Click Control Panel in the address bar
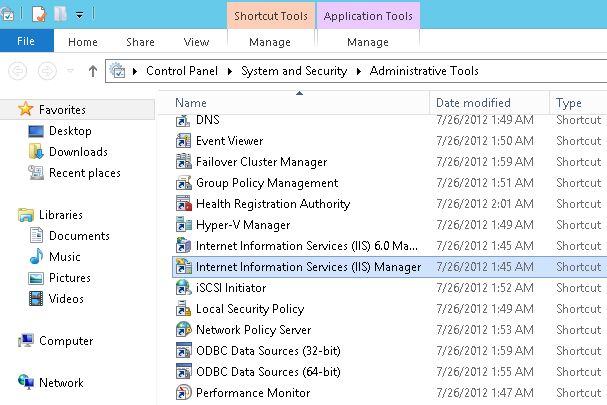 pos(182,71)
